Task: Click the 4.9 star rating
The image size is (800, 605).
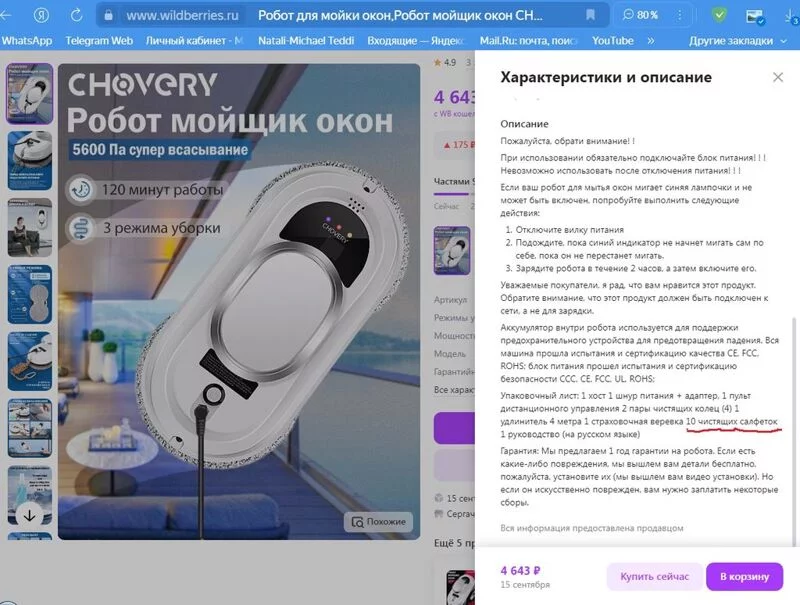Action: coord(445,62)
